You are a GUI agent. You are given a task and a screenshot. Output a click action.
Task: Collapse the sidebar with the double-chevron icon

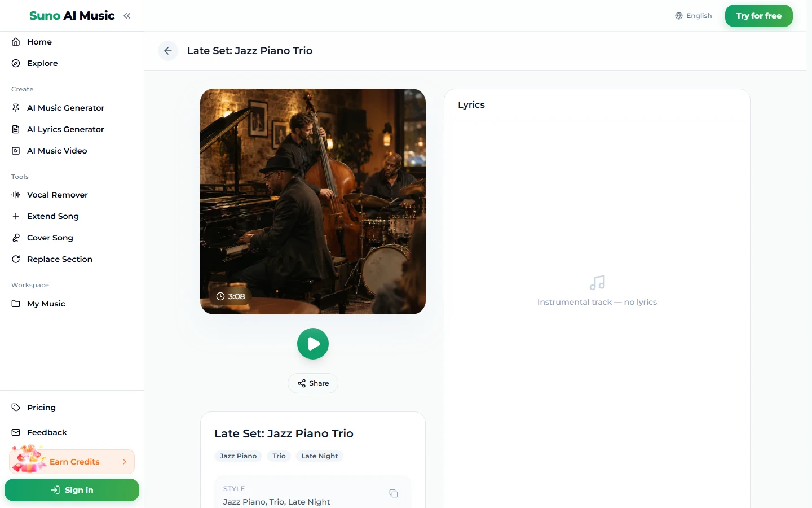(127, 16)
